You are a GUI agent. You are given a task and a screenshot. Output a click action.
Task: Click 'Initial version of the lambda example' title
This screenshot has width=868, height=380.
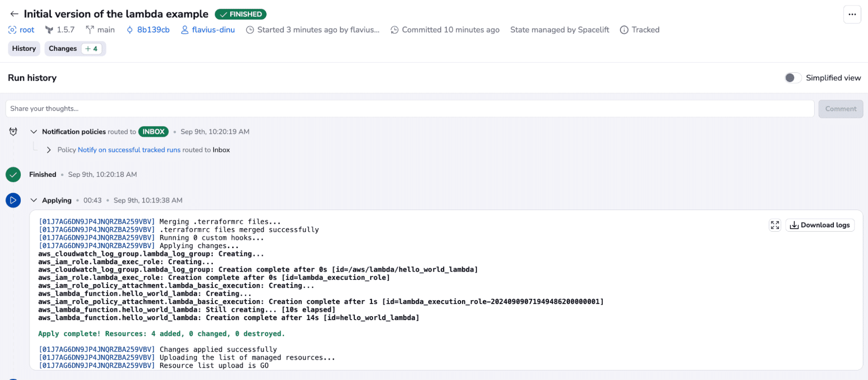point(116,14)
